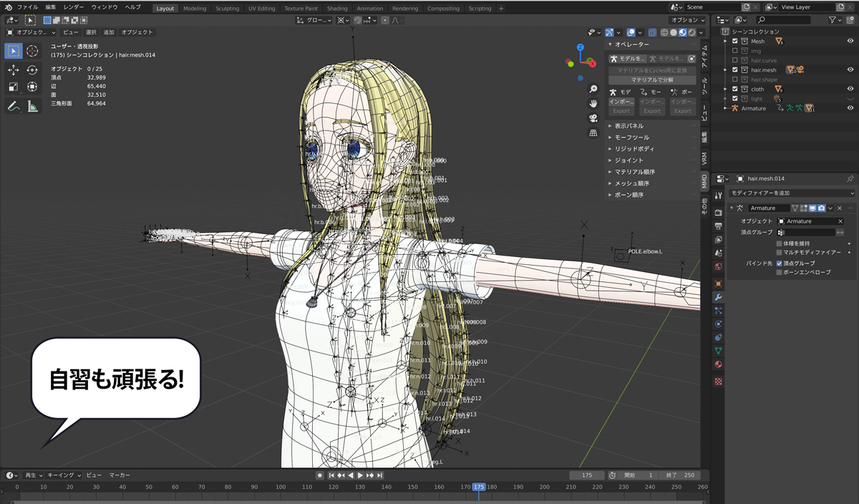Select the Rotate tool
The image size is (859, 504).
click(32, 70)
